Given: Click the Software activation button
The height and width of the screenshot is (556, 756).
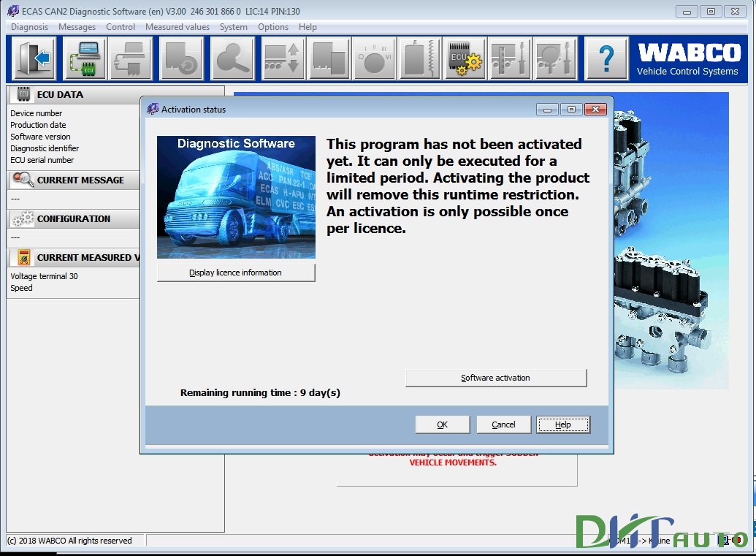Looking at the screenshot, I should click(496, 378).
